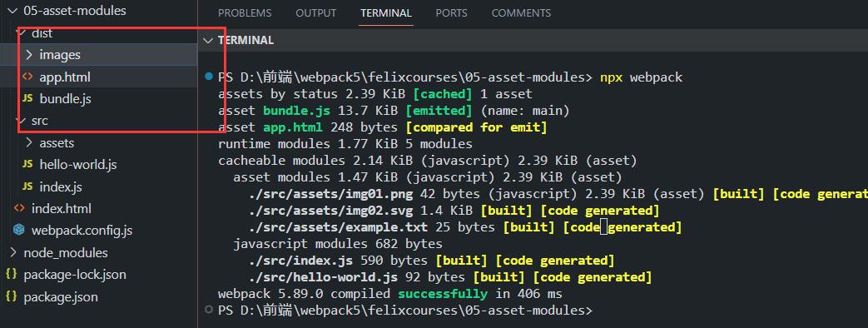
Task: Collapse the 05-asset-modules folder
Action: [13, 11]
